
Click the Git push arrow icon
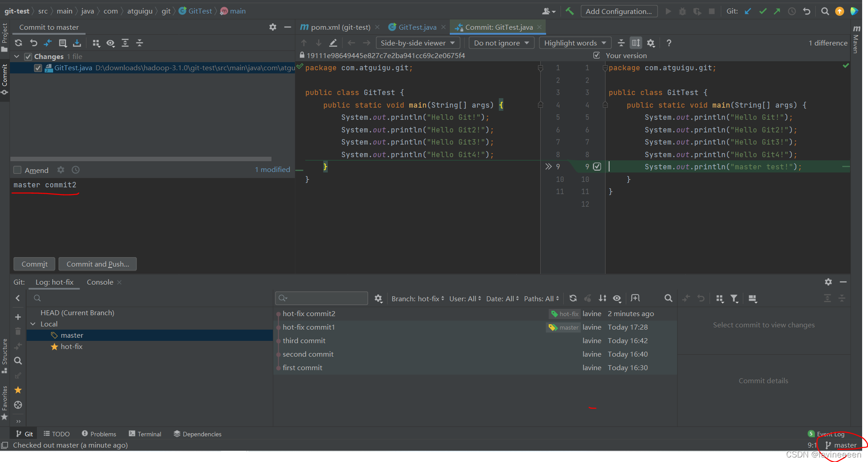pyautogui.click(x=777, y=11)
